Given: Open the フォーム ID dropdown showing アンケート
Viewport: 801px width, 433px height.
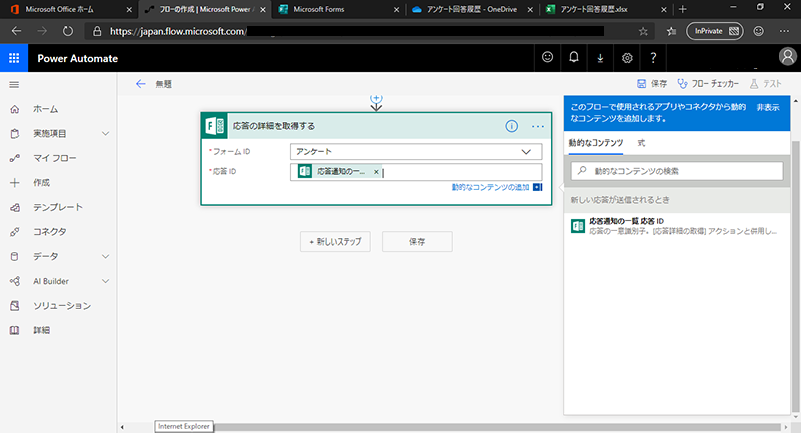Looking at the screenshot, I should tap(416, 152).
